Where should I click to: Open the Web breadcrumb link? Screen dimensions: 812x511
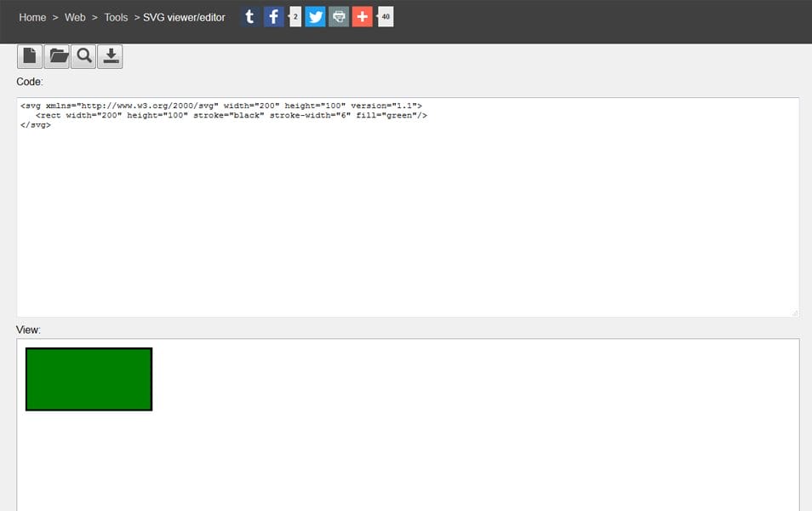pos(75,18)
